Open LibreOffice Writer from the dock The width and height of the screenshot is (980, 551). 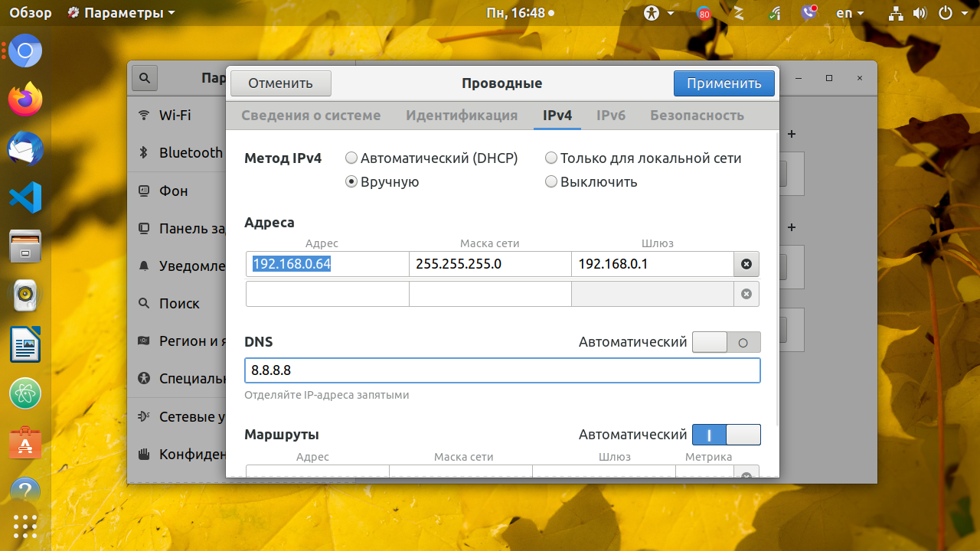(x=25, y=344)
